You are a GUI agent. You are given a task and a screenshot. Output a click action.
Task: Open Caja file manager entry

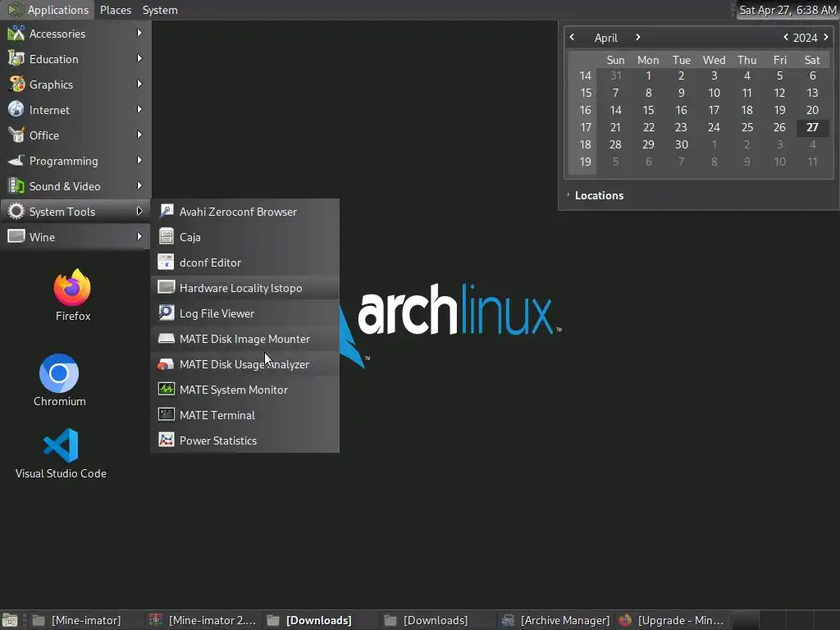click(244, 237)
